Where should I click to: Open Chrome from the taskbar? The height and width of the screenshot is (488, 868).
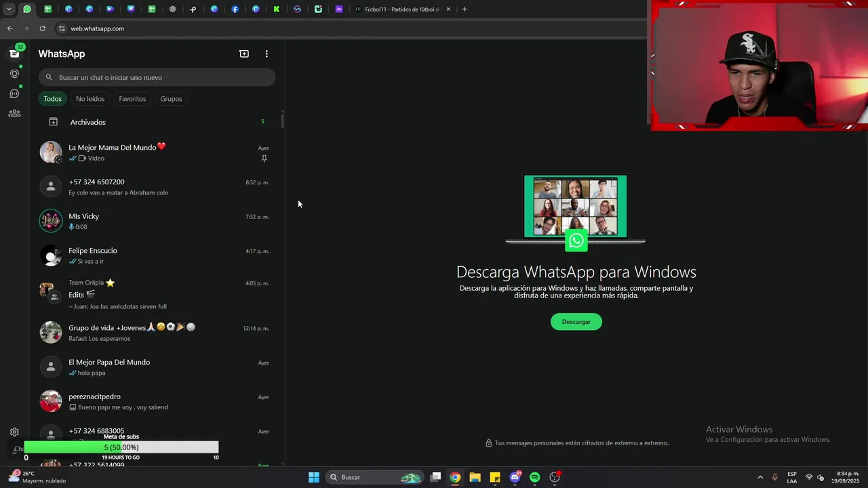point(455,477)
